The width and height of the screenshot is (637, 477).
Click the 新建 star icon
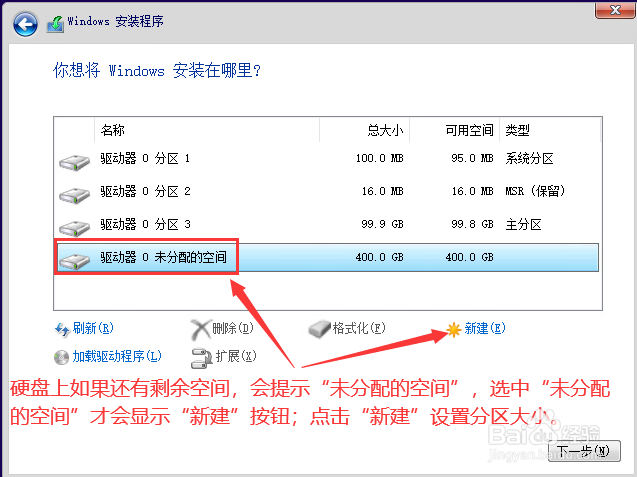[x=453, y=329]
